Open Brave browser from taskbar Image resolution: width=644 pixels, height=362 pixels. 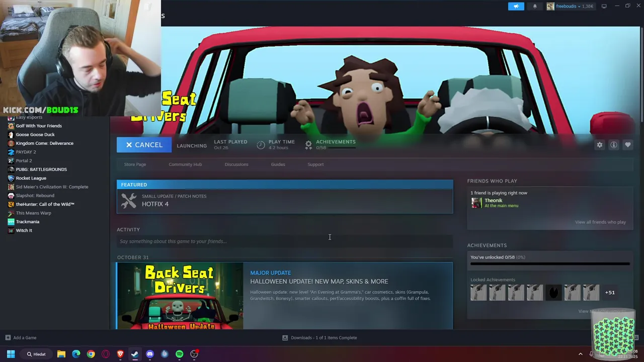click(x=120, y=354)
